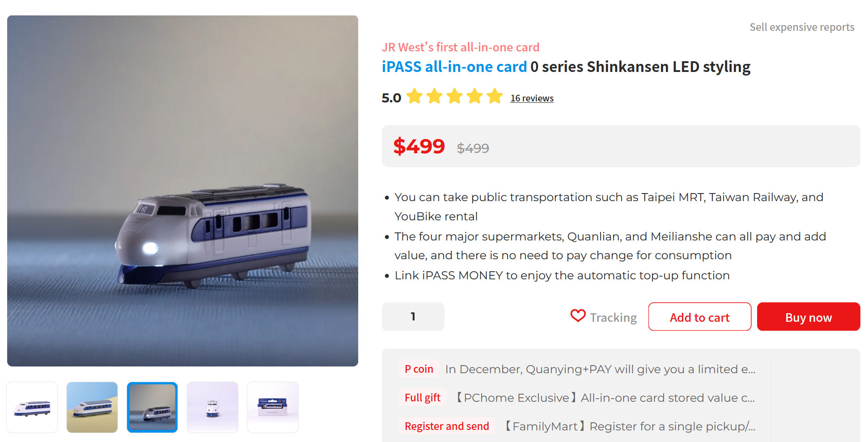Click the P coin promotion tag
This screenshot has height=442, width=868.
point(419,369)
